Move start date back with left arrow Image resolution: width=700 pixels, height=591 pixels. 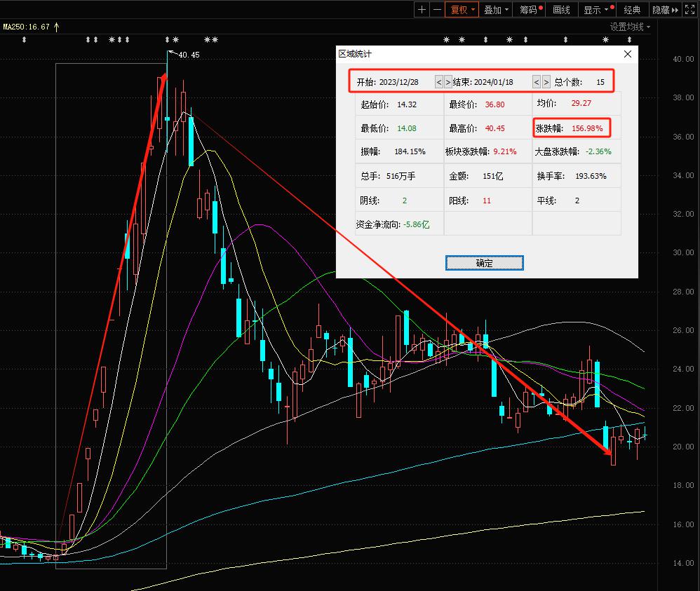coord(439,82)
